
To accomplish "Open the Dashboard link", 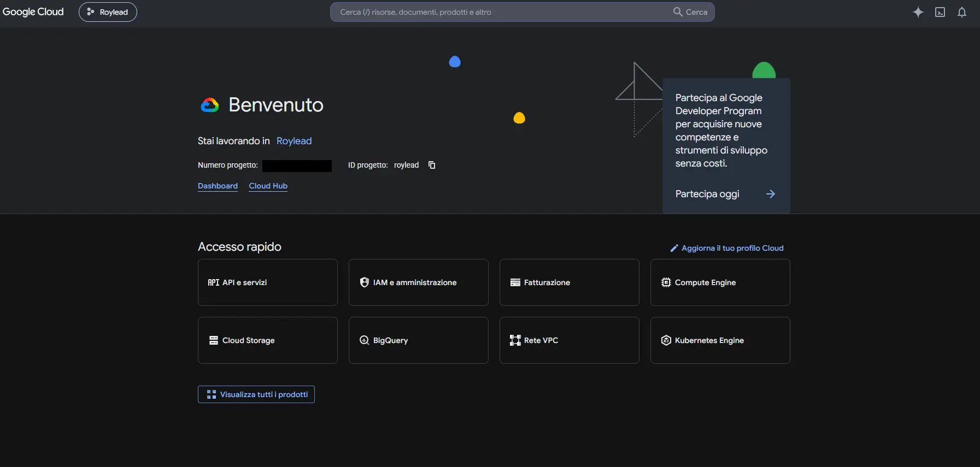I will [x=218, y=186].
